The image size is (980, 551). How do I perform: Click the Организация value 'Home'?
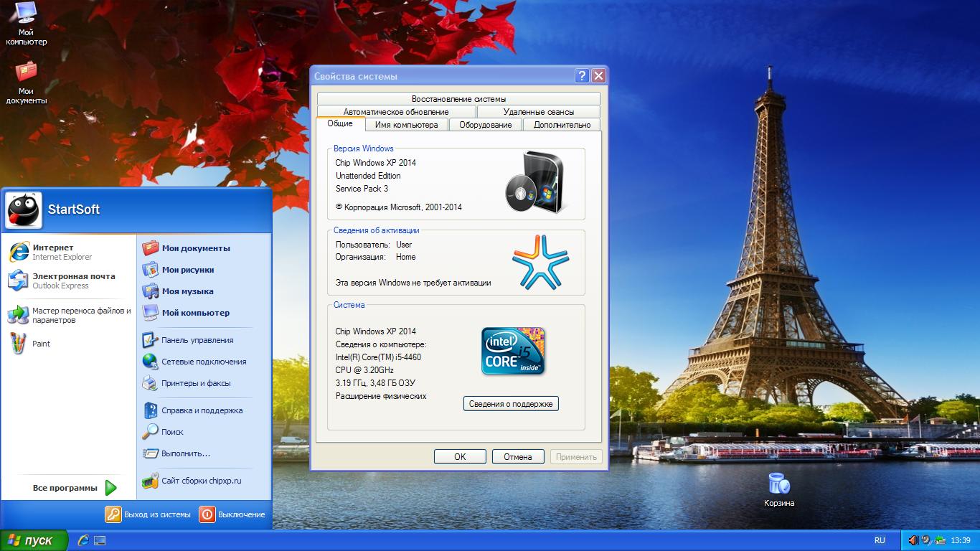[405, 257]
